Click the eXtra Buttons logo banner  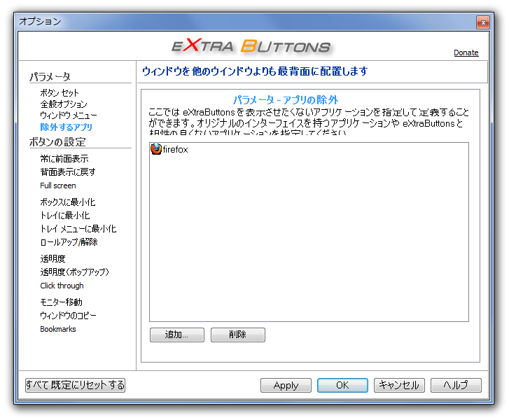(x=251, y=45)
